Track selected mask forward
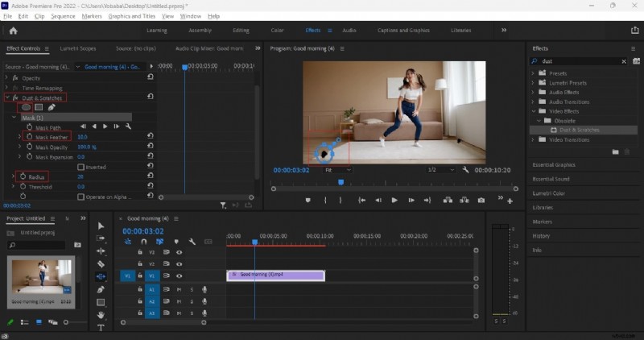Image resolution: width=644 pixels, height=340 pixels. pos(105,126)
